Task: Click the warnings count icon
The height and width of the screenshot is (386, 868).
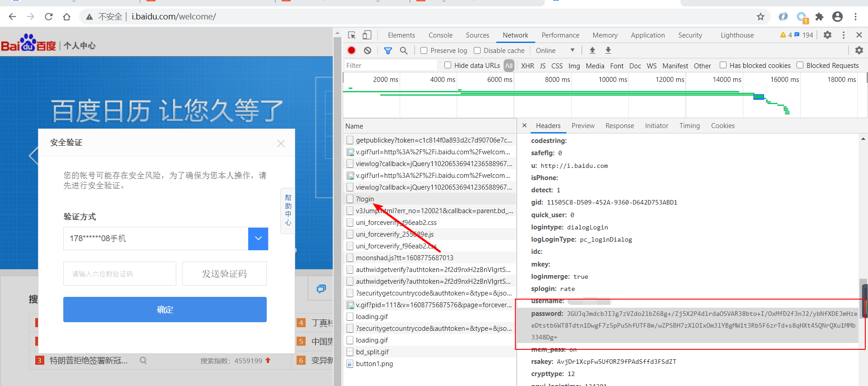Action: point(786,35)
